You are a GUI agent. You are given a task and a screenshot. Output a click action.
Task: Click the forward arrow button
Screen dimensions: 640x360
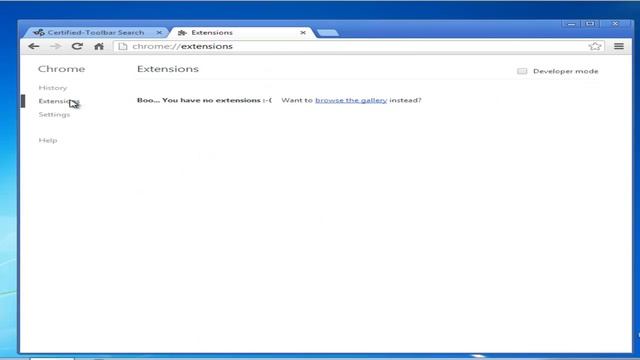pyautogui.click(x=55, y=47)
